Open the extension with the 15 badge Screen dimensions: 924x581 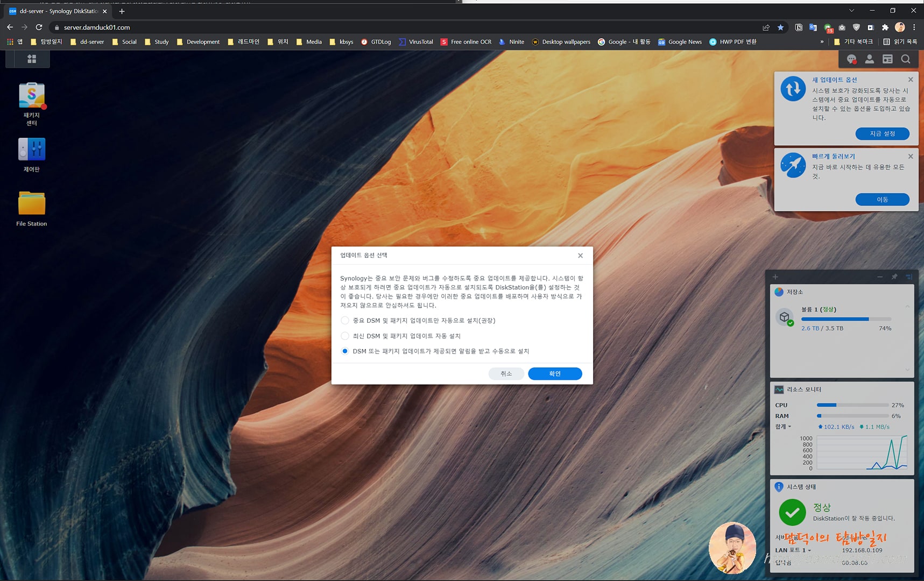pyautogui.click(x=828, y=28)
